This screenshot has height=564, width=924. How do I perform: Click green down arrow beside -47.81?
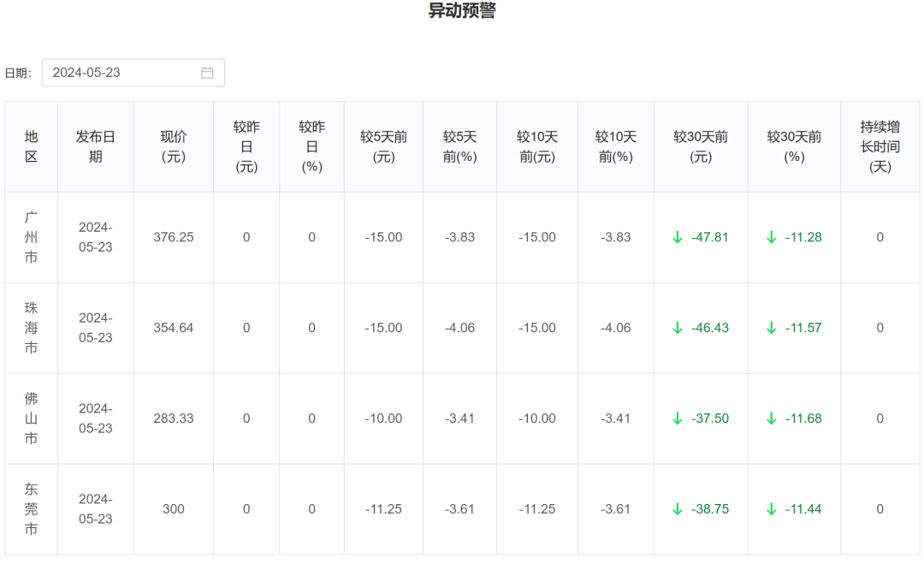(678, 237)
